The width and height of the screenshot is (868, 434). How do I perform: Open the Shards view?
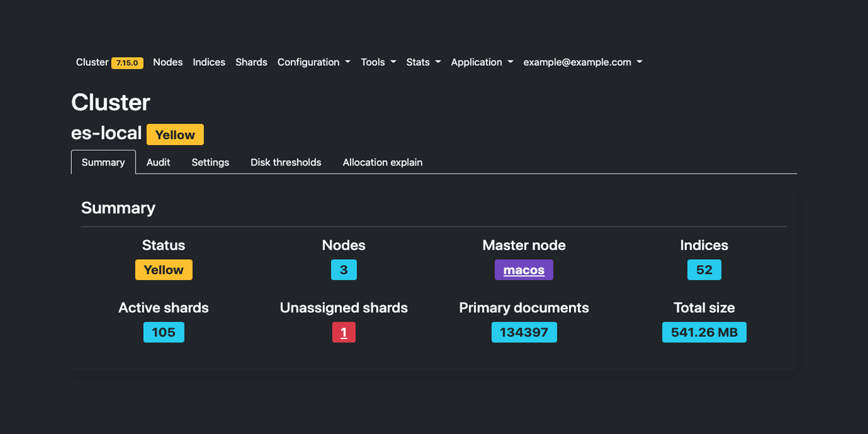[x=251, y=62]
